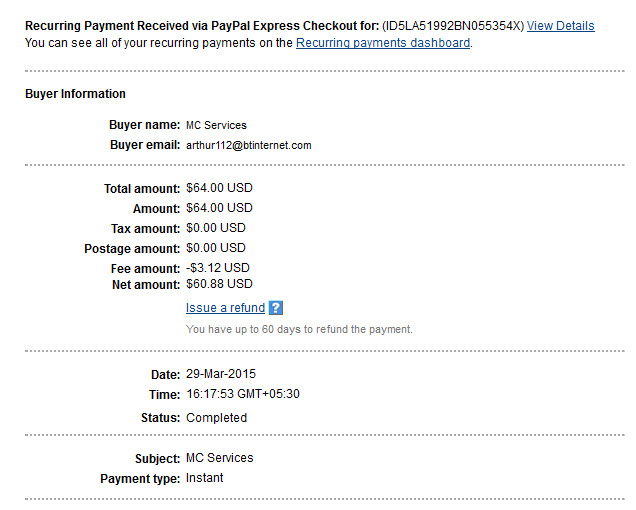Click the Recurring Payment Received heading text
The image size is (636, 510).
point(202,26)
